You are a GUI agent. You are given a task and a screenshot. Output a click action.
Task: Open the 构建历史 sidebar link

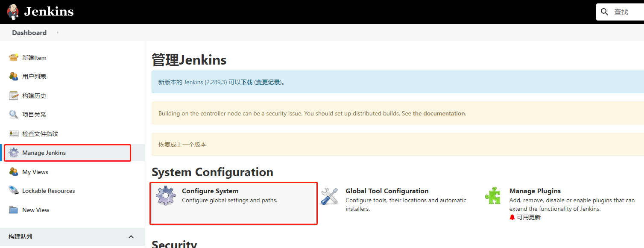pyautogui.click(x=34, y=96)
